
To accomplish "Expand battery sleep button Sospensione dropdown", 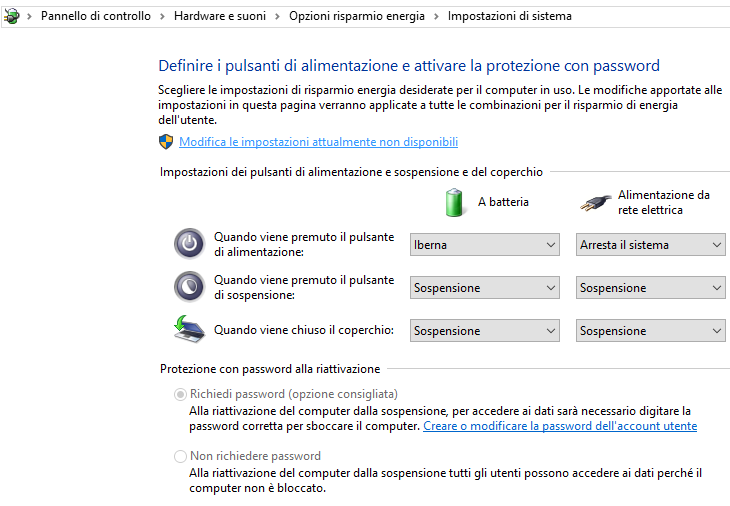I will (485, 288).
